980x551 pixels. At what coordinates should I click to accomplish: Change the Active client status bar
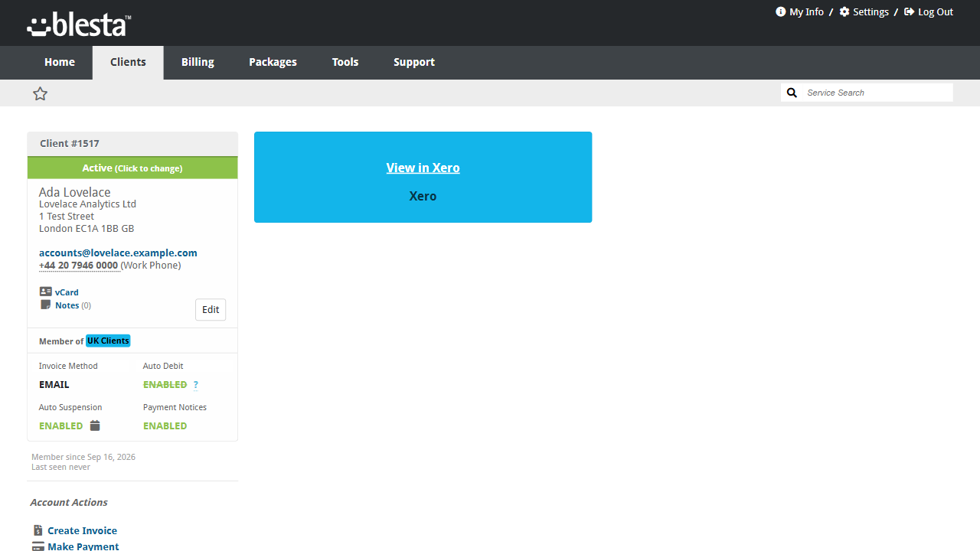(x=132, y=168)
